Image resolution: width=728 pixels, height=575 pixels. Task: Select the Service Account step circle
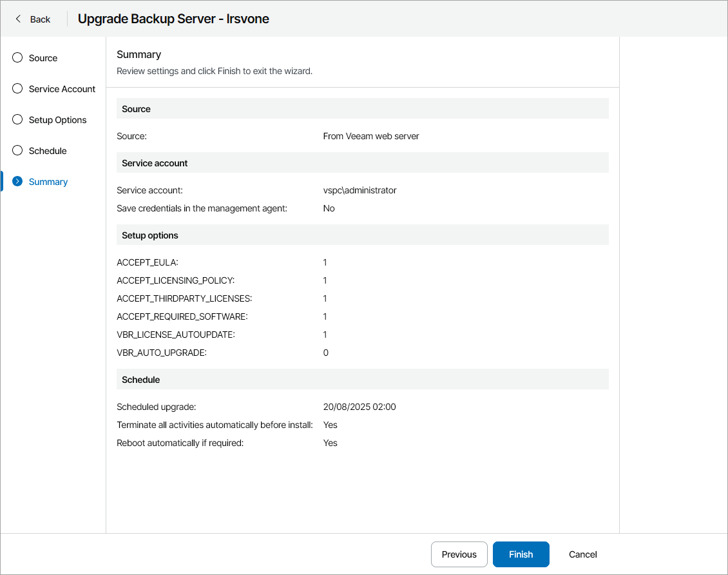click(x=18, y=89)
